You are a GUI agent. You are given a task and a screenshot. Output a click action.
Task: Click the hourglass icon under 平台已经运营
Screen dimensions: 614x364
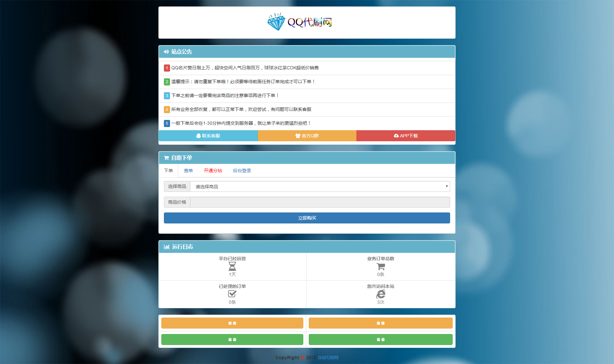coord(232,266)
